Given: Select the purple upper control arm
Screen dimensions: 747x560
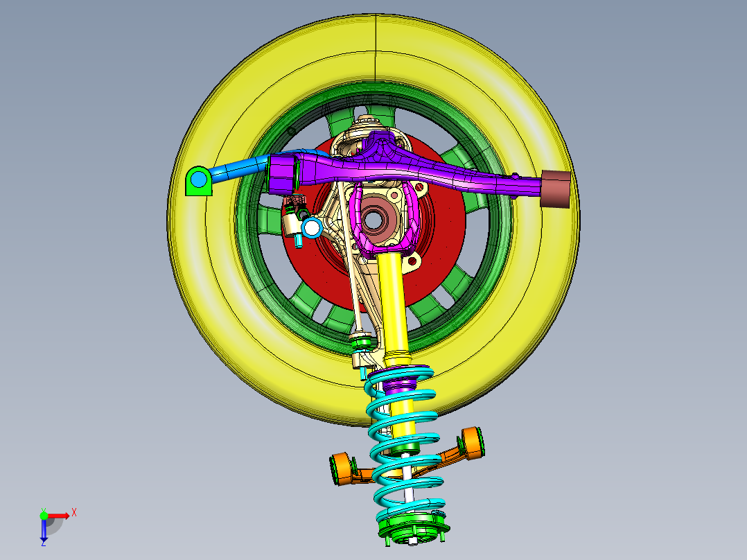Looking at the screenshot, I should click(405, 170).
